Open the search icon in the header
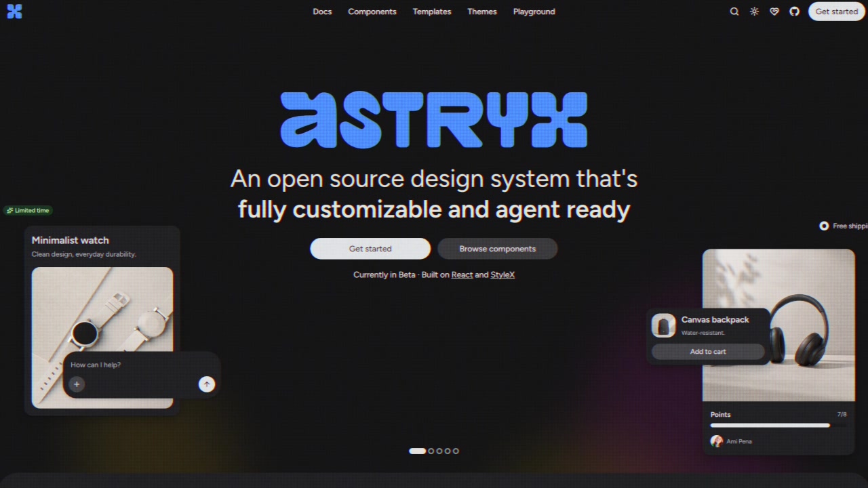868x488 pixels. (x=734, y=12)
